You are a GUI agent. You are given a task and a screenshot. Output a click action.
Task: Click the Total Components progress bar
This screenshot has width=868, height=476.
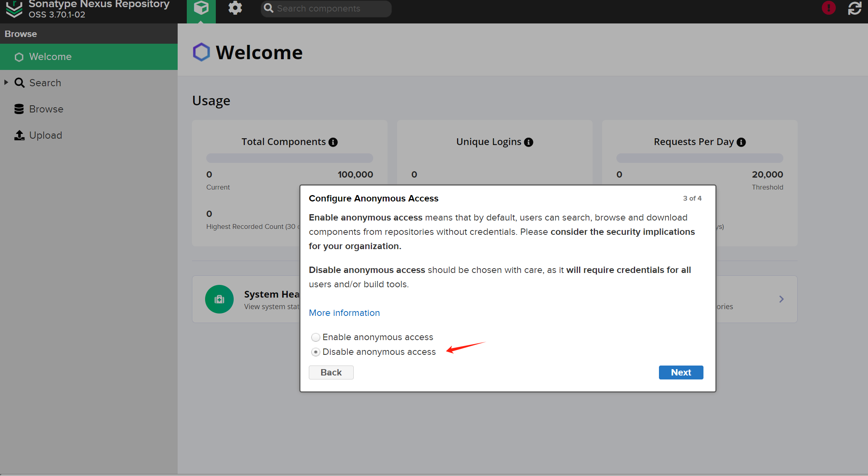(x=289, y=158)
